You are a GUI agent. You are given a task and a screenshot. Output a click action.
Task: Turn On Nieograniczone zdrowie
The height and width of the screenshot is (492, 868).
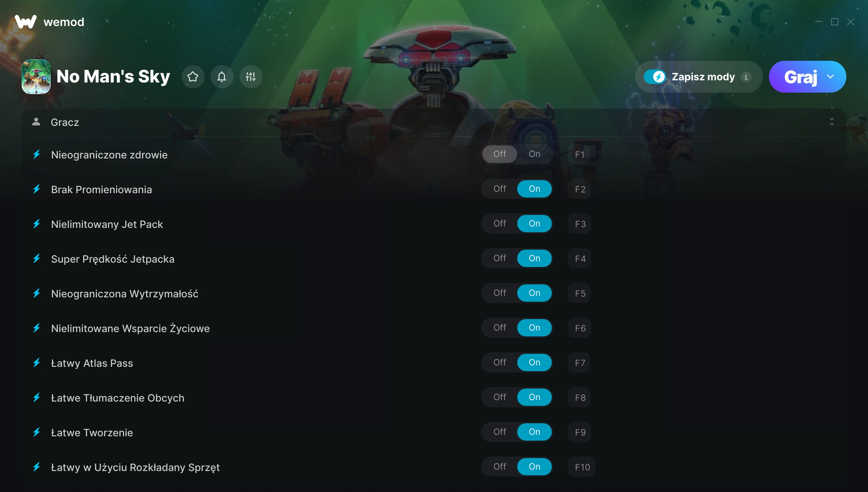click(x=535, y=154)
